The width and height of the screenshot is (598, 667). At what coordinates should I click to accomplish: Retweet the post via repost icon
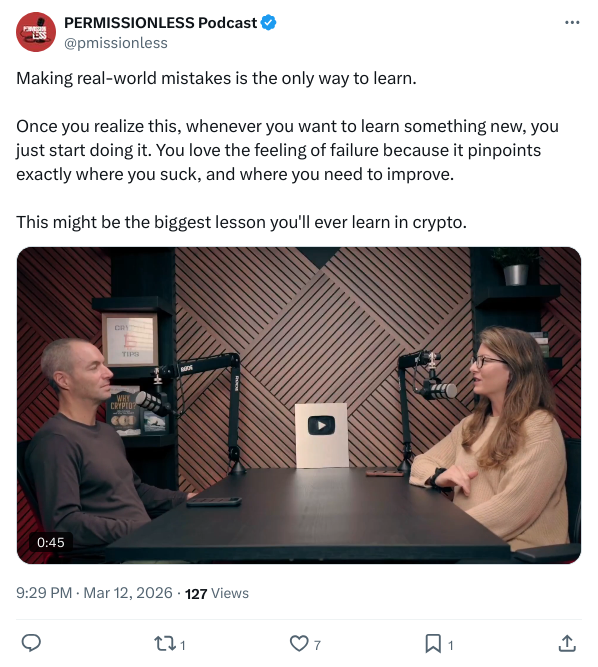pos(165,643)
